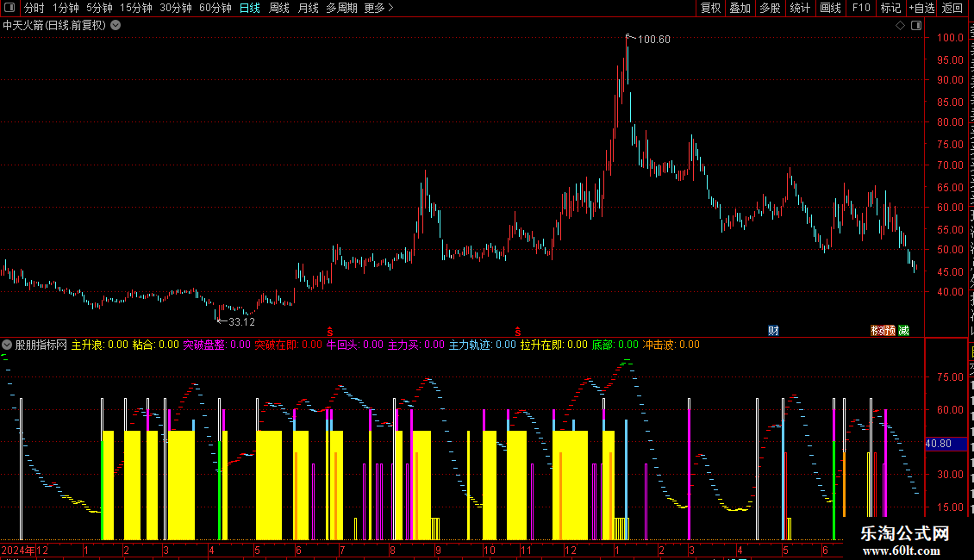
Task: Click the 拉升在即: 0.00 indicator value
Action: click(x=553, y=345)
